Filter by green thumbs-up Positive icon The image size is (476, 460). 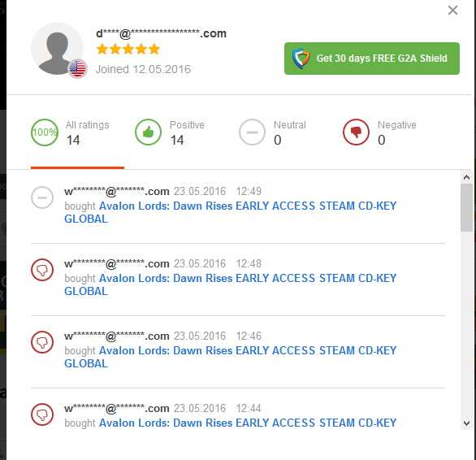point(148,132)
